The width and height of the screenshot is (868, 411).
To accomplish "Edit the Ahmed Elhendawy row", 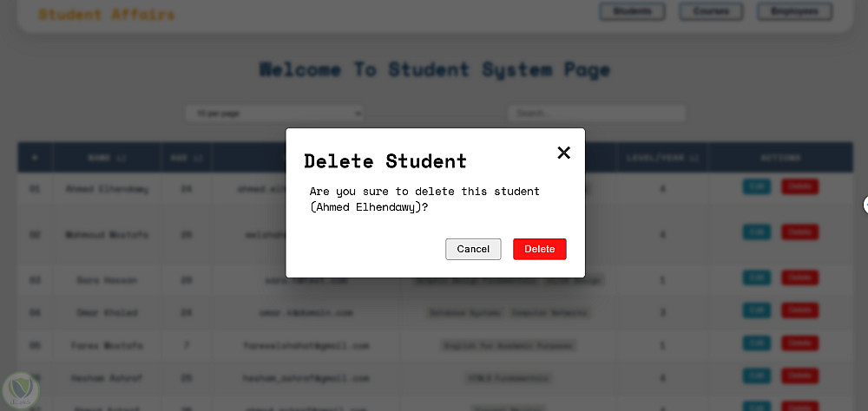I will point(756,186).
